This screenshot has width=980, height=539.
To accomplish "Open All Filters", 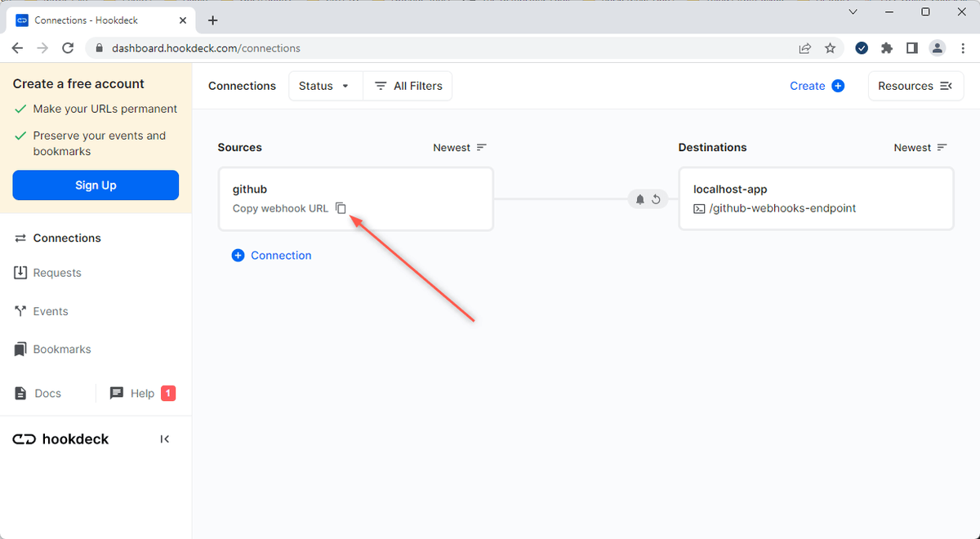I will point(408,86).
